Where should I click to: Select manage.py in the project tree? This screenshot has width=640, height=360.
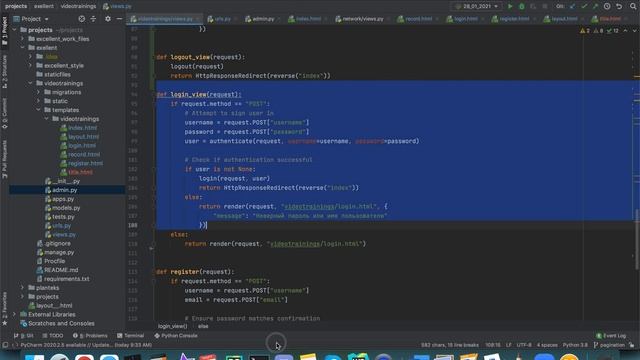tap(59, 252)
